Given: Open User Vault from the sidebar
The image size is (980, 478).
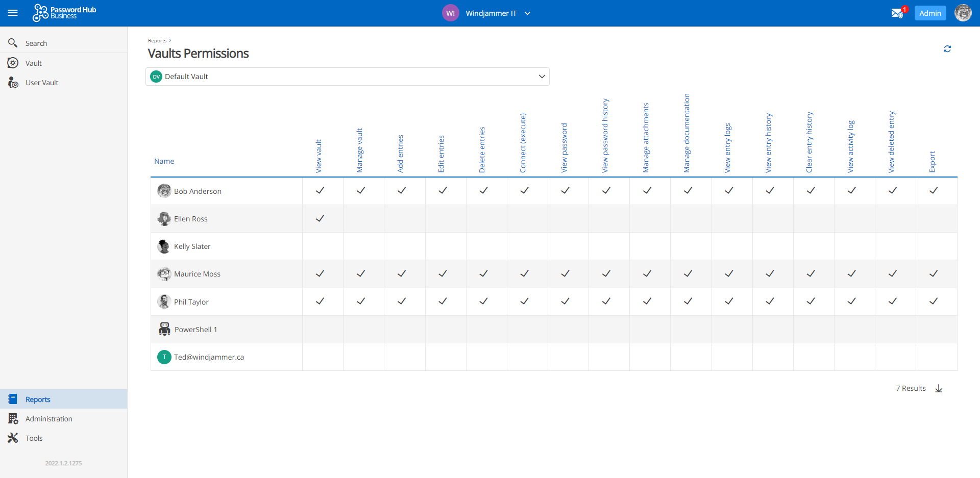Looking at the screenshot, I should pyautogui.click(x=42, y=83).
